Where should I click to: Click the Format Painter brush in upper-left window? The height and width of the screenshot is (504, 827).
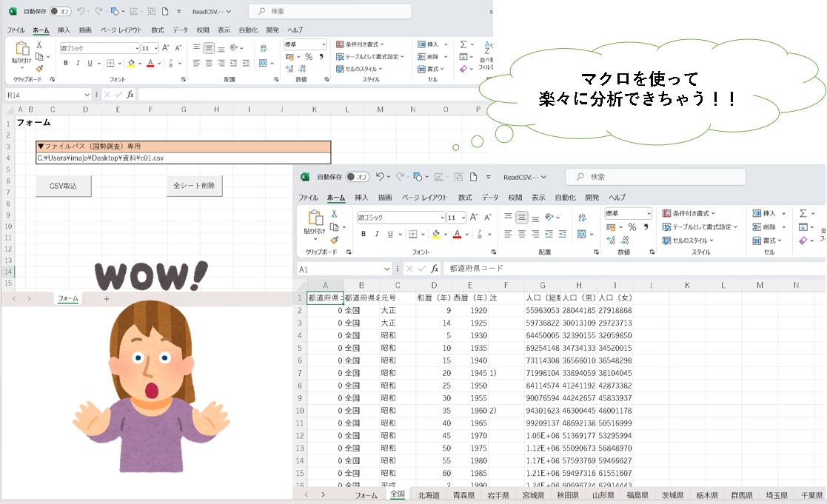pyautogui.click(x=39, y=69)
